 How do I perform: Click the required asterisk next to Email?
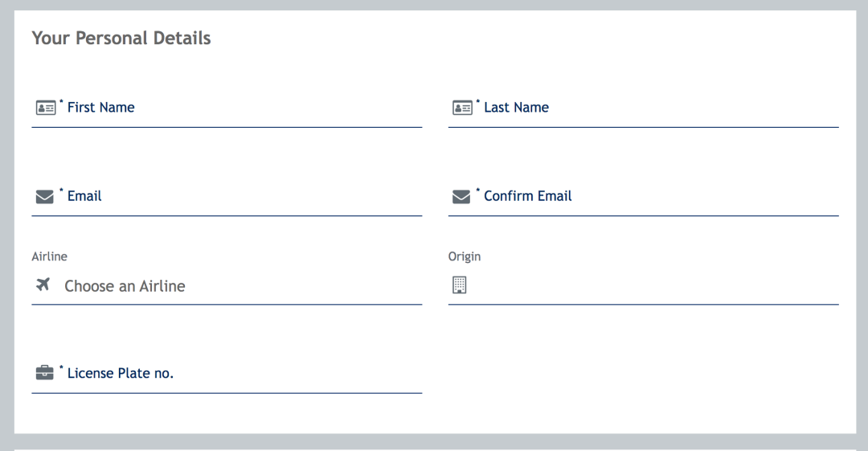pos(61,191)
